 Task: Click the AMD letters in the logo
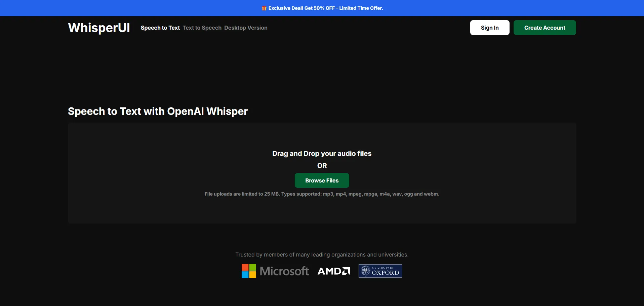(x=329, y=271)
